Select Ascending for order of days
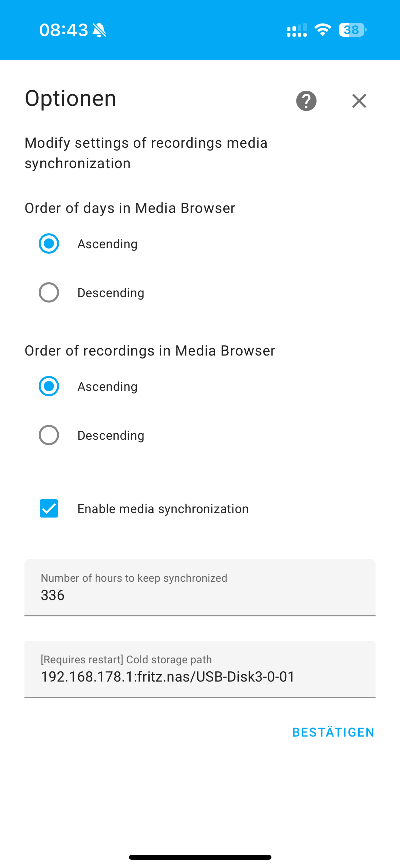Screen dimensions: 400x868 point(49,243)
